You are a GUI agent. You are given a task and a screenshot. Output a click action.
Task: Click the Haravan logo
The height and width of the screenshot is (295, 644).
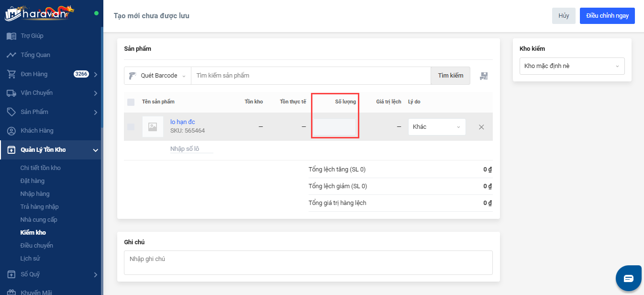click(x=39, y=13)
